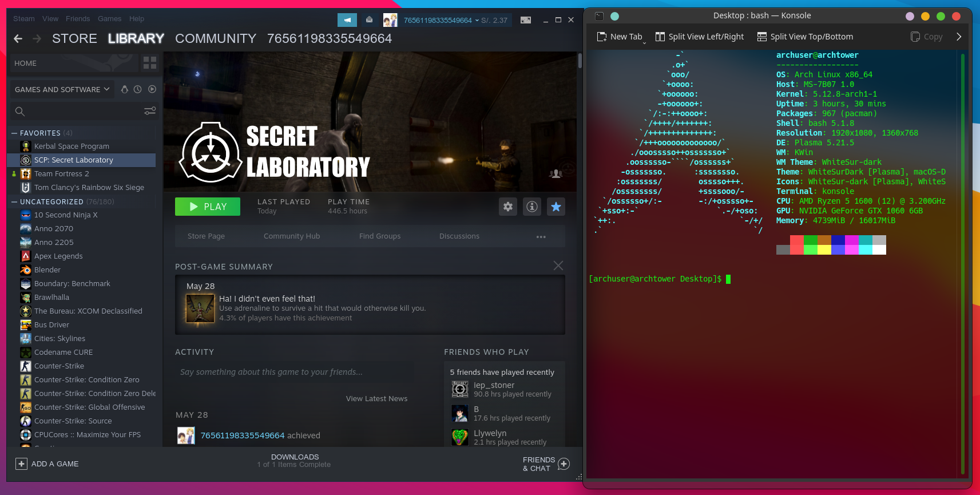Switch to the Community tab

tap(216, 38)
